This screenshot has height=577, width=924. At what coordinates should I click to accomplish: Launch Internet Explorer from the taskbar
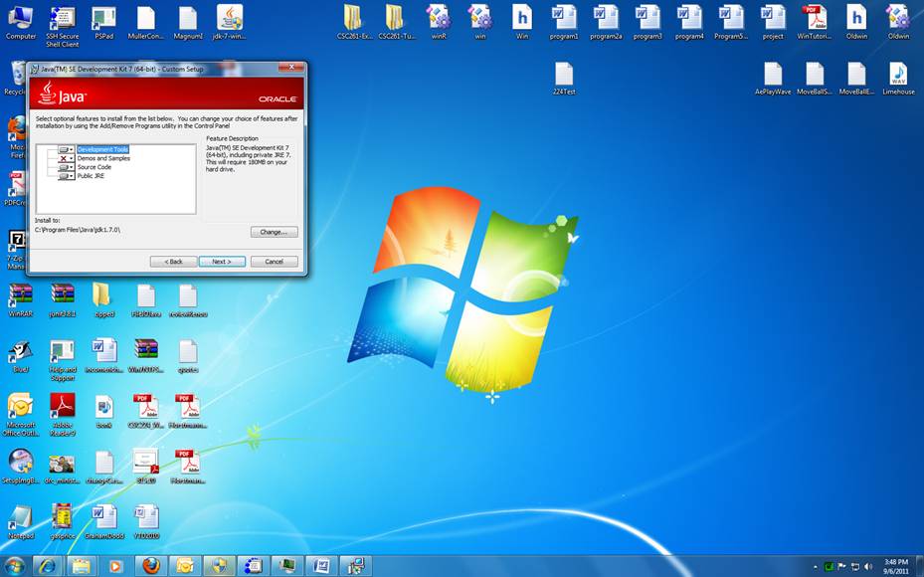pos(48,566)
